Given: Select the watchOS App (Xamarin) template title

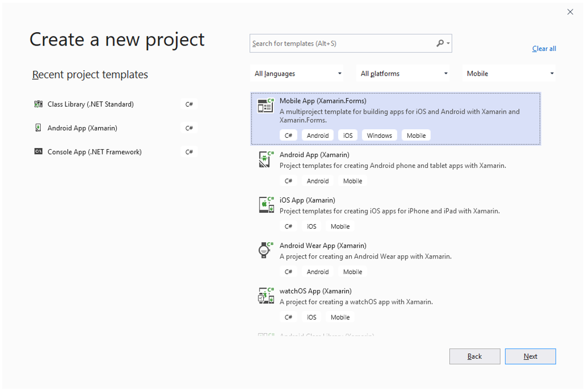Looking at the screenshot, I should coord(315,291).
